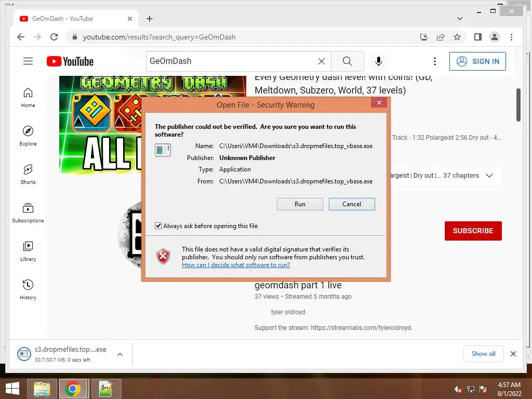Open the Chrome three-dot menu

click(511, 37)
